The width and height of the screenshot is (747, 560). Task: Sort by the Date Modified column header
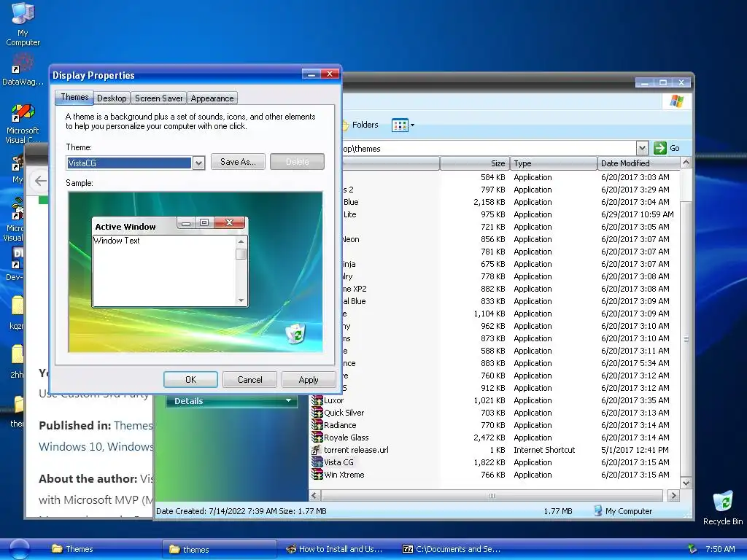tap(638, 163)
